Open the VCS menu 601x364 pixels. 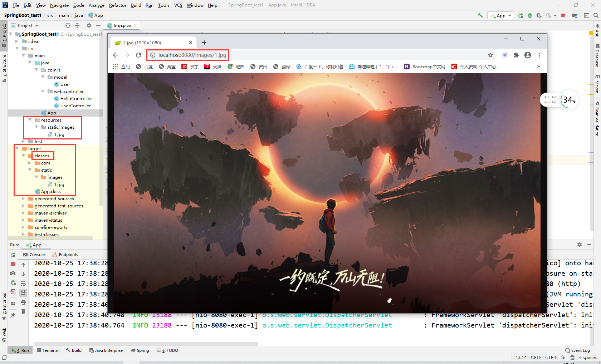tap(178, 5)
